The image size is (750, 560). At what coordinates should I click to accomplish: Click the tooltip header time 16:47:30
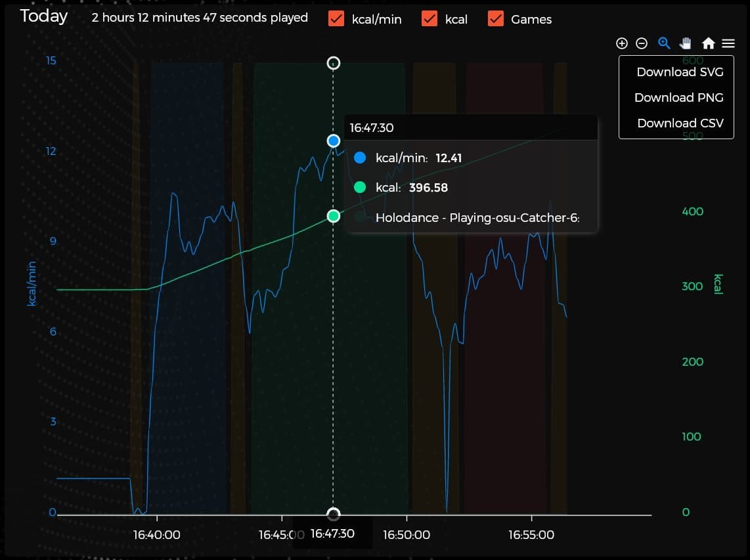(372, 127)
